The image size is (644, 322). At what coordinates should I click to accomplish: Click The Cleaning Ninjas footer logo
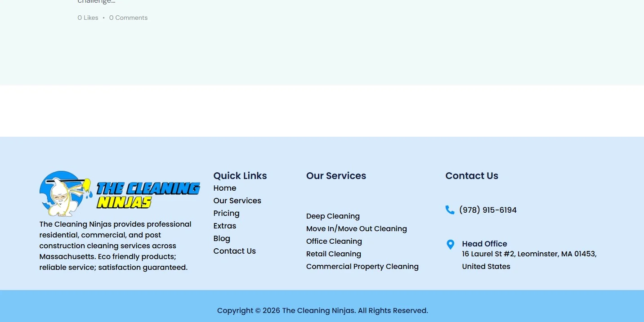[x=120, y=193]
